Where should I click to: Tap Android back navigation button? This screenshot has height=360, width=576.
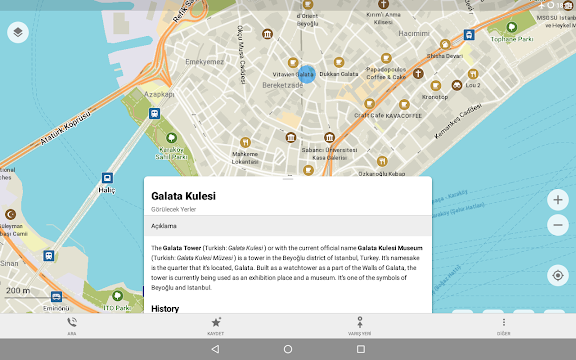(216, 349)
